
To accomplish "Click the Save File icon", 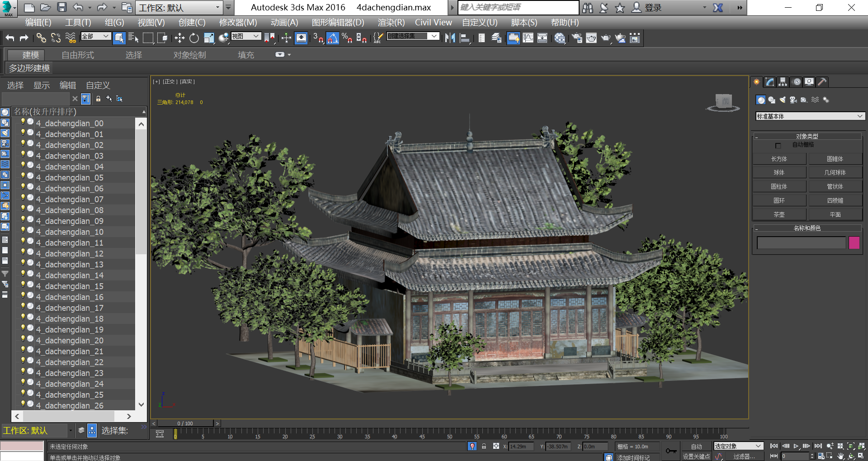I will click(x=62, y=7).
